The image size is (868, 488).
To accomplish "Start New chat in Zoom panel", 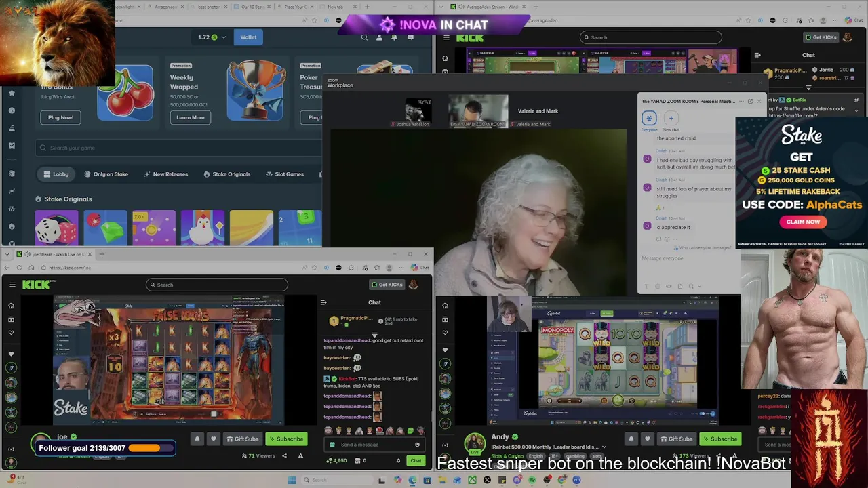I will click(671, 119).
